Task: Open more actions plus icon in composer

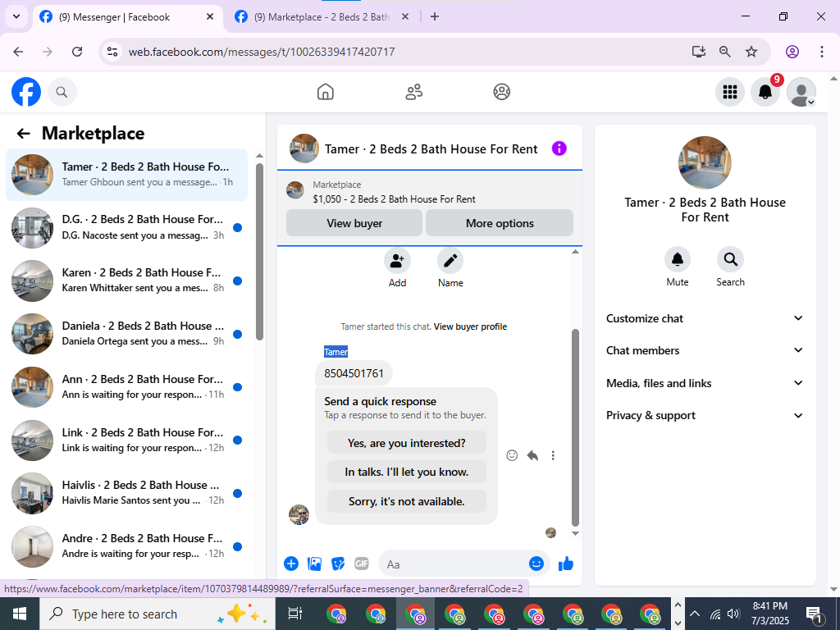Action: [291, 564]
